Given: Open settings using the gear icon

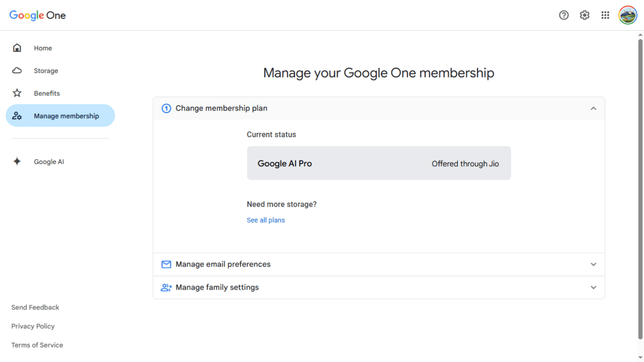Looking at the screenshot, I should coord(584,15).
